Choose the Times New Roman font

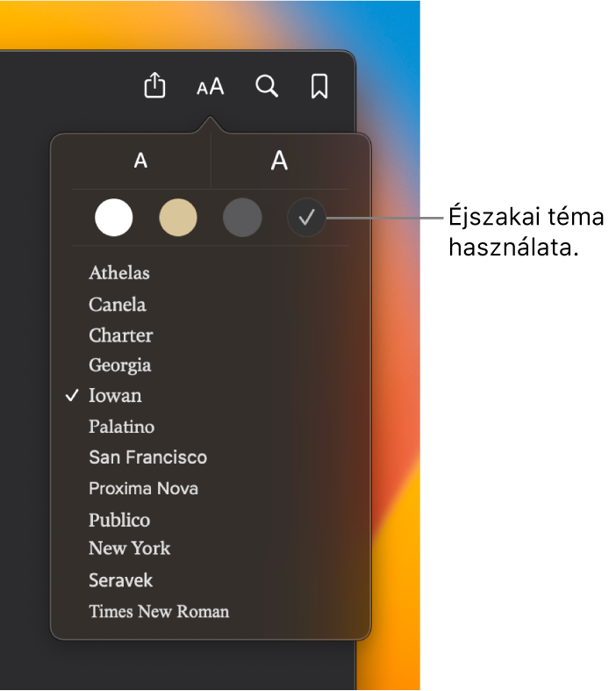click(x=159, y=612)
